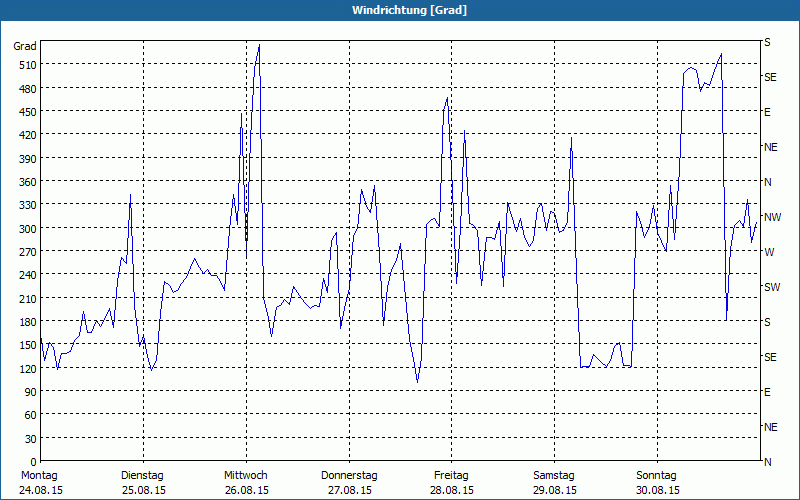Viewport: 800px width, 500px height.
Task: Select the 'Grad' y-axis unit label
Action: point(25,46)
